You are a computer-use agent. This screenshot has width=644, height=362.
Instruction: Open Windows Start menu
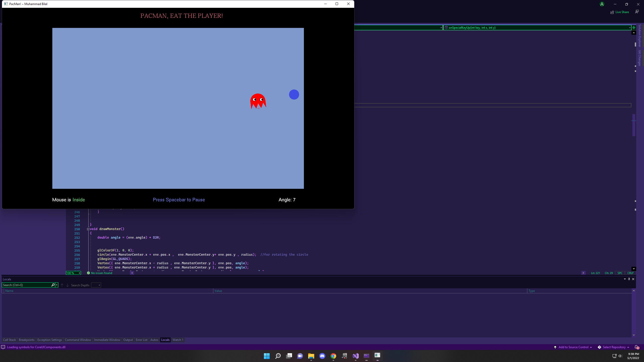coord(267,356)
